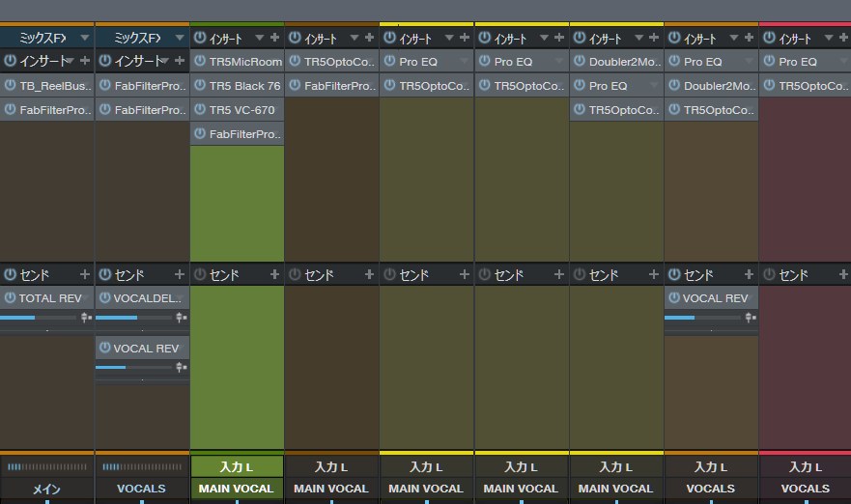Bypass the TR5MicRoom plugin

point(200,61)
